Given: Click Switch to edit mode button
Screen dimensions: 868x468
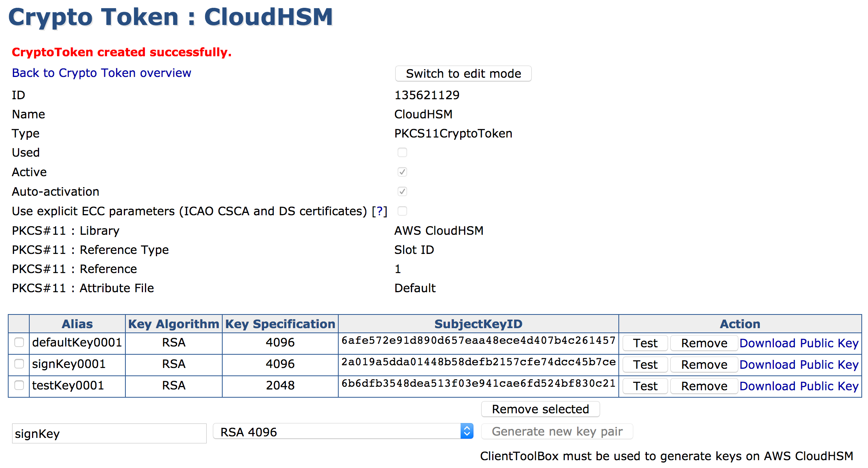Looking at the screenshot, I should [463, 73].
